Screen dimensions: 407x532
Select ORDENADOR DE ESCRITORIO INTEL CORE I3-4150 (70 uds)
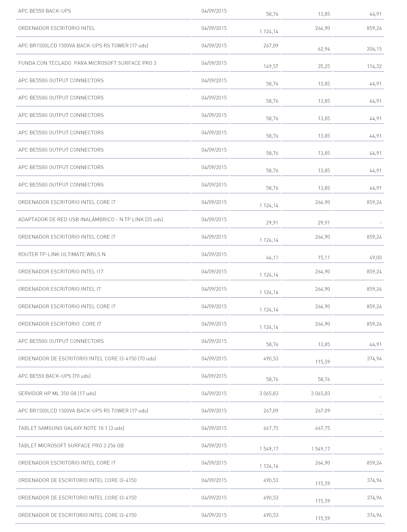coord(87,358)
